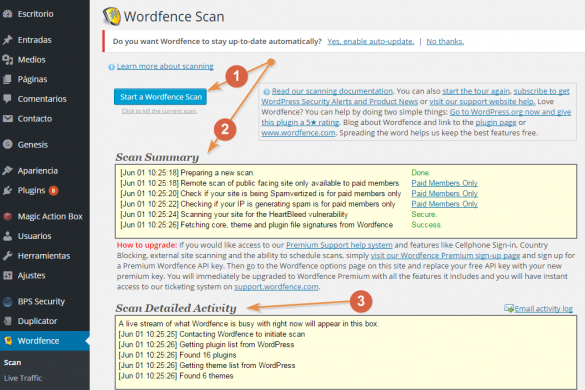Click the Wordfence shield icon in sidebar

pyautogui.click(x=7, y=341)
